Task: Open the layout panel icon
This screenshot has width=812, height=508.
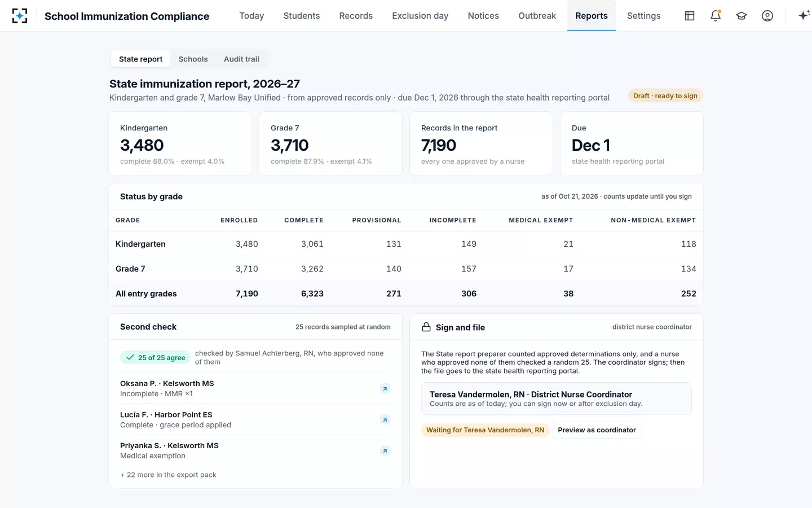Action: tap(690, 16)
